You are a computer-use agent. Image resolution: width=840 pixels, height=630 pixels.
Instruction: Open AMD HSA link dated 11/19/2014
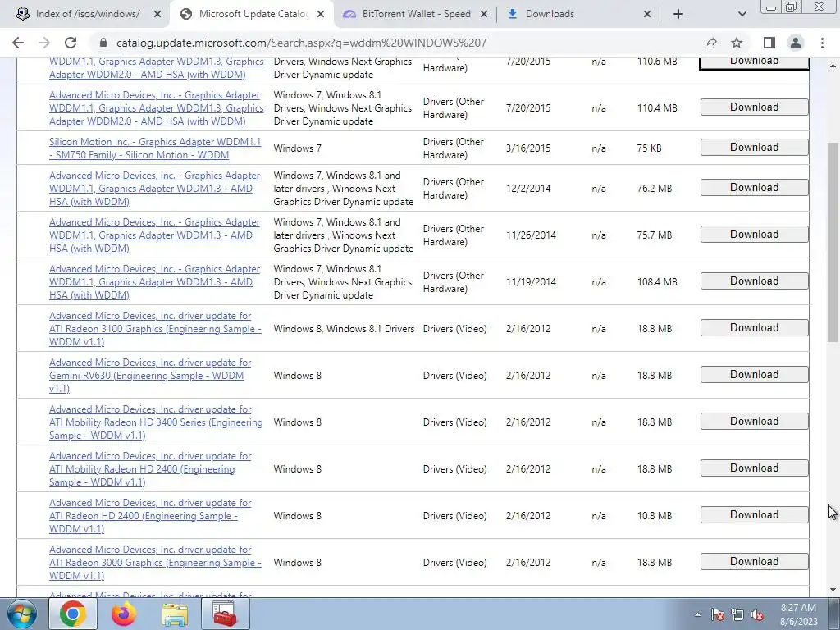154,282
